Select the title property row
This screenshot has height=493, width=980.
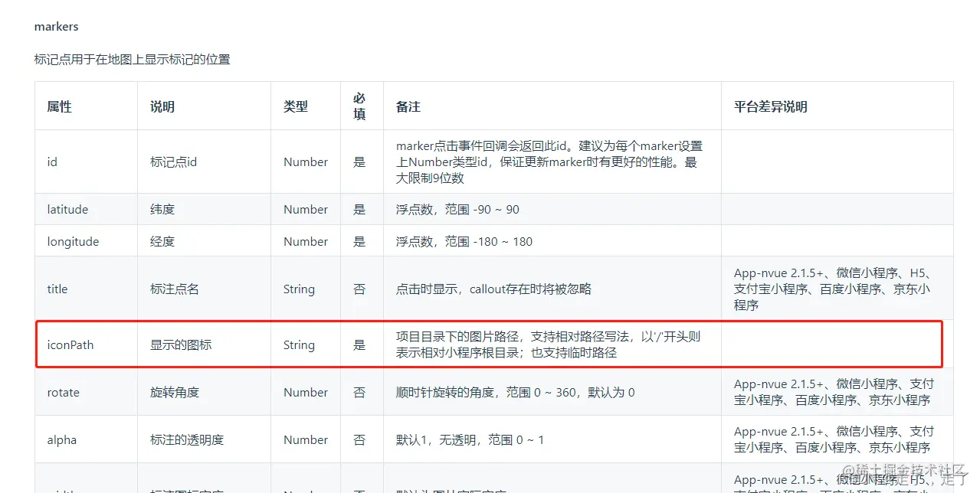pos(57,289)
